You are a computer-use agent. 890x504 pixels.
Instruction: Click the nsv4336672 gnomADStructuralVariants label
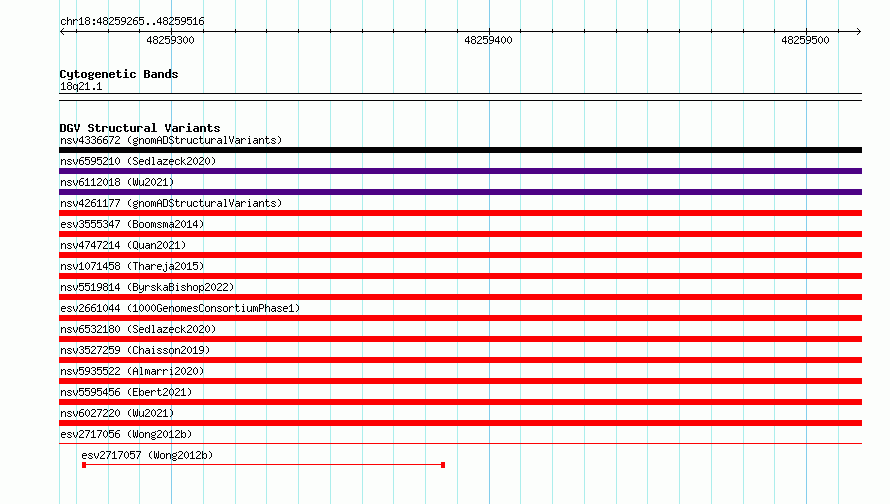pos(171,140)
